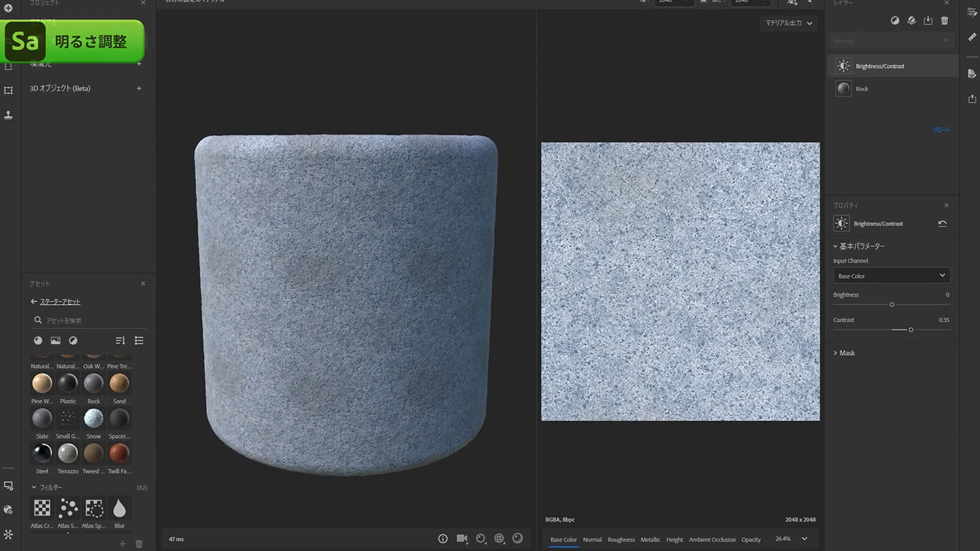Click the screen settings icon in left sidebar

[x=8, y=486]
